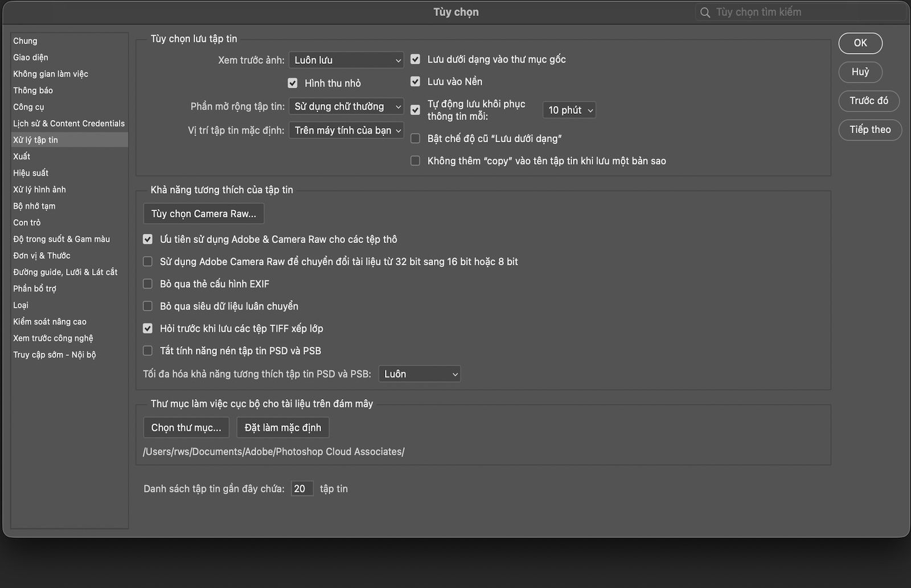Image resolution: width=911 pixels, height=588 pixels.
Task: Select "Phần bổ trợ" category
Action: pos(69,289)
